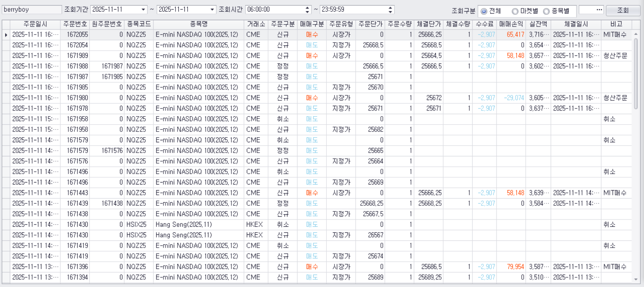Open the end date dropdown arrow

point(213,9)
